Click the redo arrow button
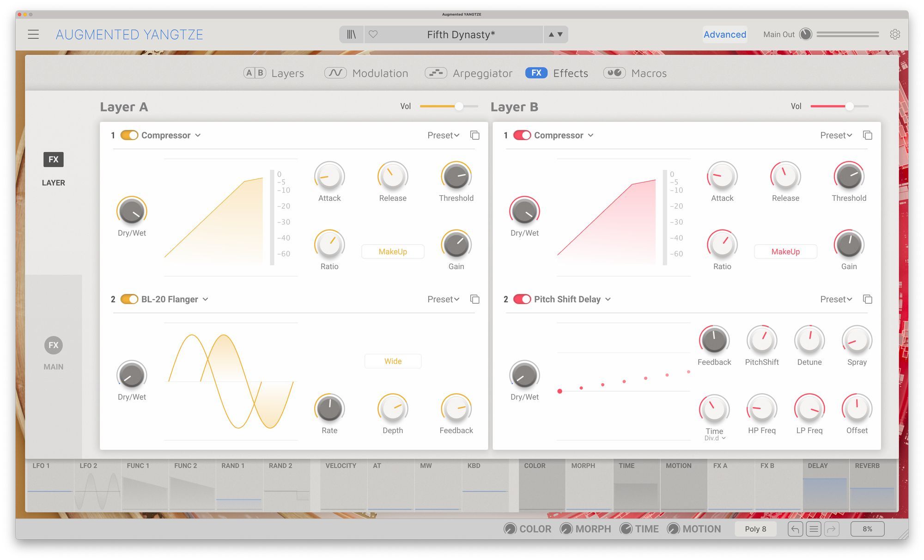The height and width of the screenshot is (560, 924). 832,529
